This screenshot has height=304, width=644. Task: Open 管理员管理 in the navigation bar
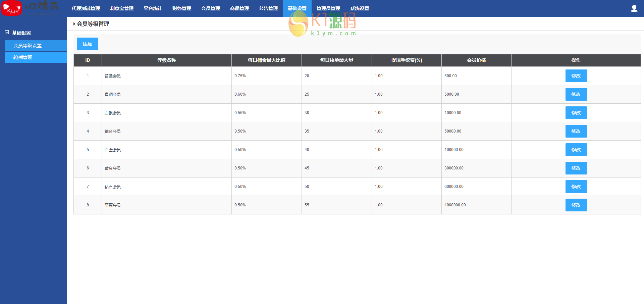pos(328,8)
